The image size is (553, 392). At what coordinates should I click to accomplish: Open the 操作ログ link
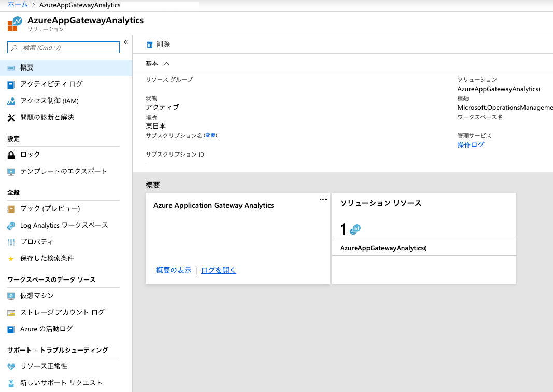click(x=471, y=145)
